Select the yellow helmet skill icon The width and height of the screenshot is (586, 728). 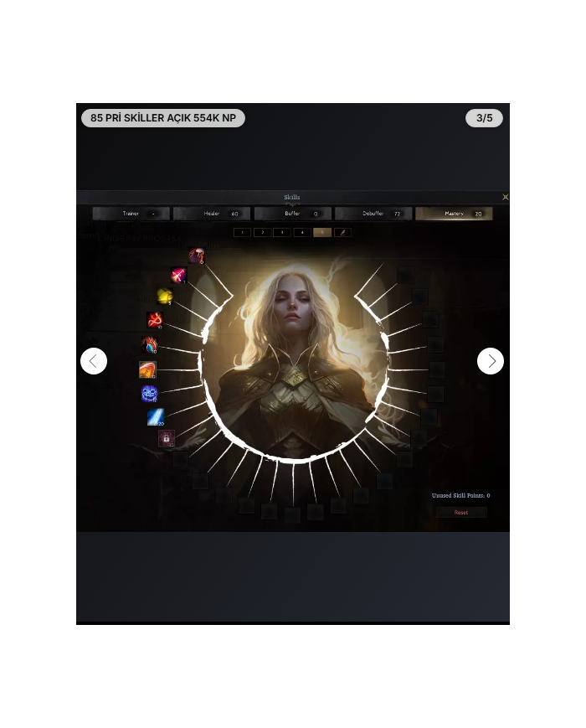point(166,296)
